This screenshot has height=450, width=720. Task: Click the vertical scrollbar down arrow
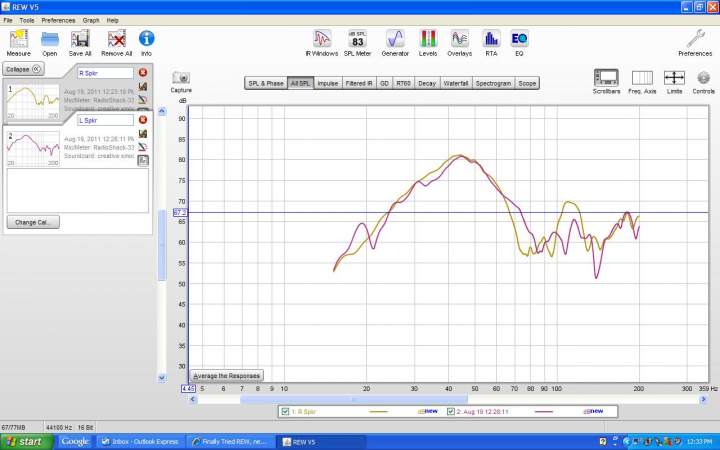162,378
